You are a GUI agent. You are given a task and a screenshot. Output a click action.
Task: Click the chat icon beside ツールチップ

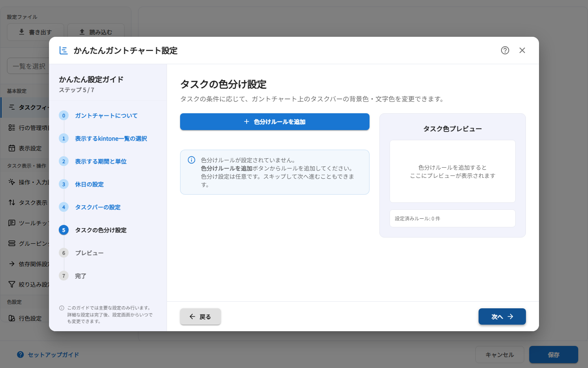(12, 223)
